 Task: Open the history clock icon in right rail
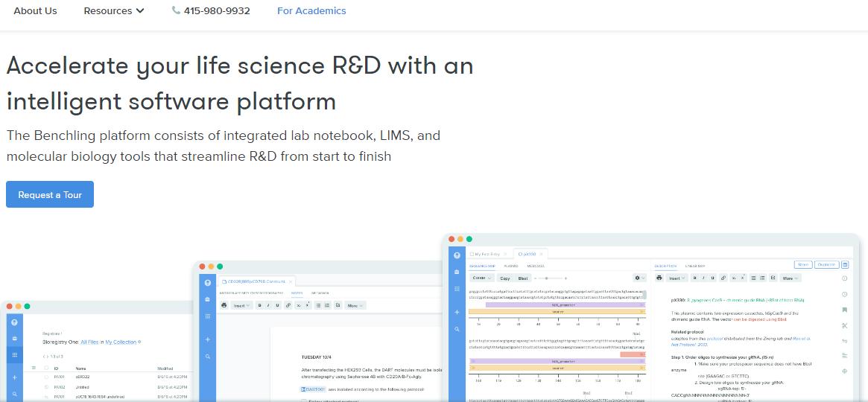click(x=844, y=294)
